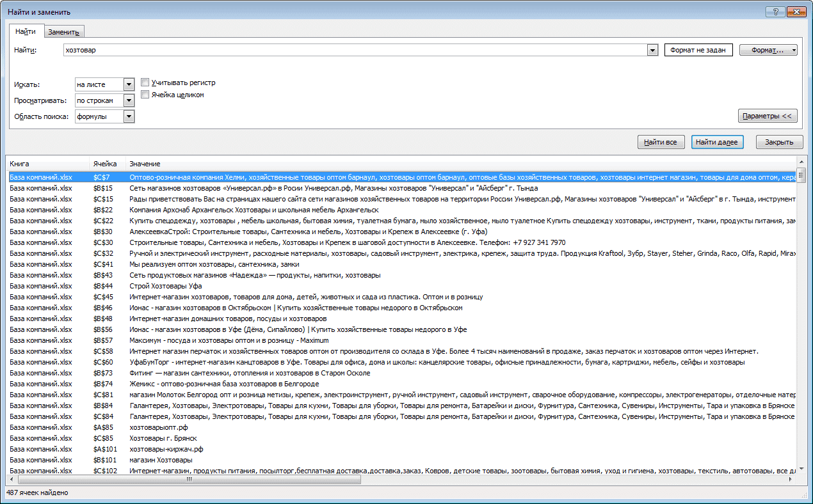This screenshot has width=813, height=504.
Task: Select the Максимум - посуда и хозтовары row
Action: click(x=401, y=340)
